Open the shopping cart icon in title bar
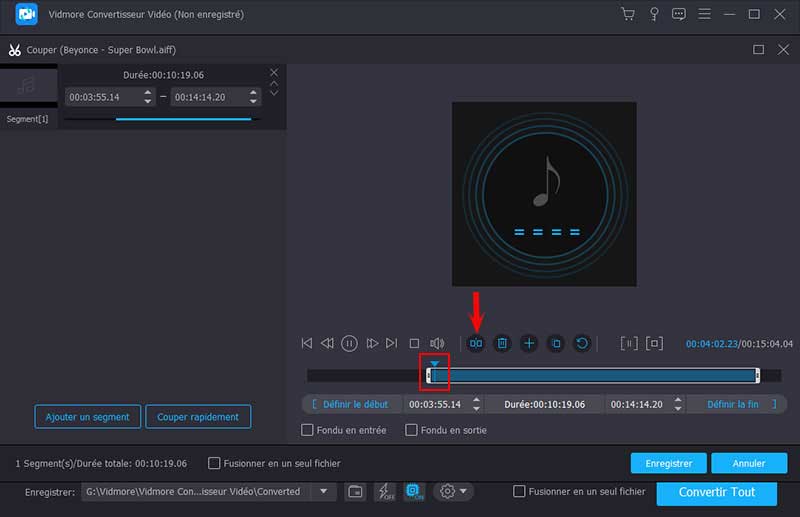 (x=627, y=15)
